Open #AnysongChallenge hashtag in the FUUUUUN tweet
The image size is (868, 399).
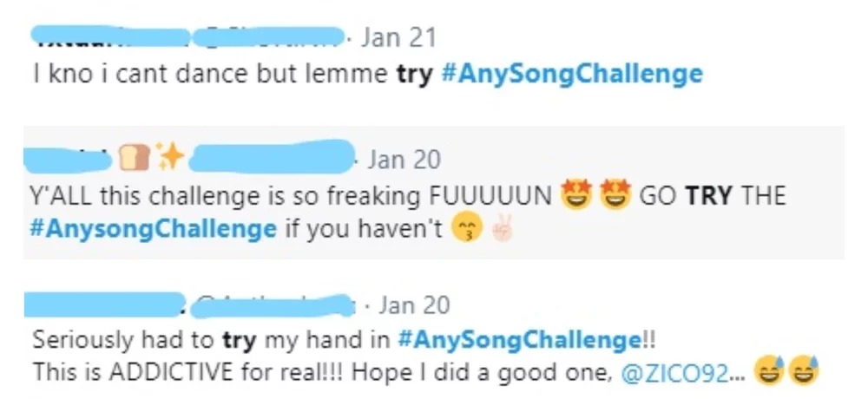[x=152, y=231]
